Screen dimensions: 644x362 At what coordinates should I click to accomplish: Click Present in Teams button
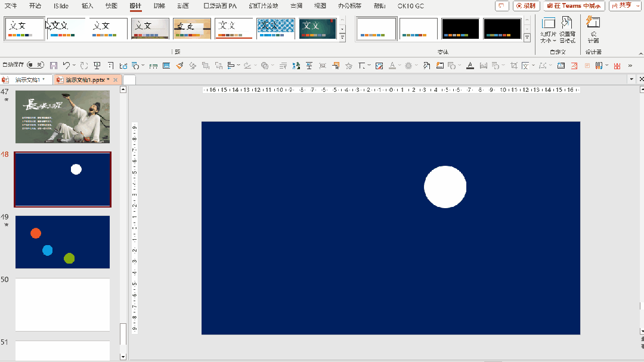pyautogui.click(x=574, y=6)
